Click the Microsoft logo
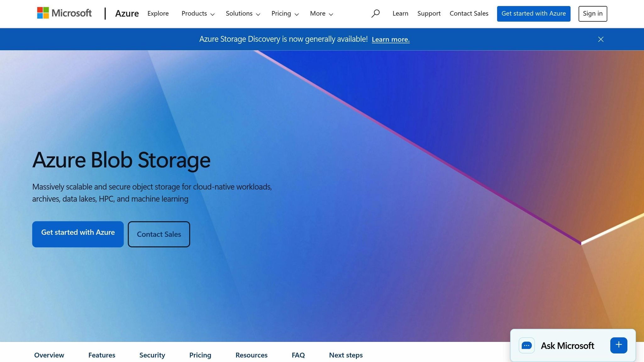Screen dimensions: 644x362 tap(64, 13)
